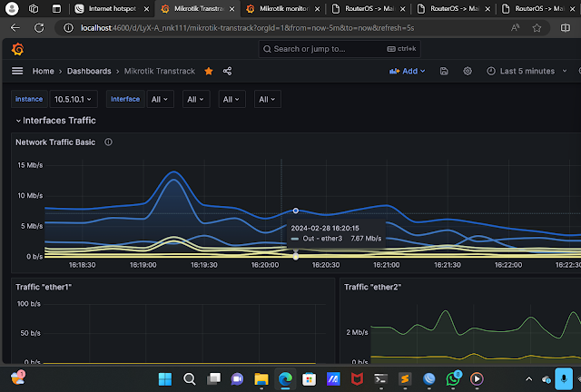
Task: Open Sublime Text on taskbar
Action: tap(405, 378)
